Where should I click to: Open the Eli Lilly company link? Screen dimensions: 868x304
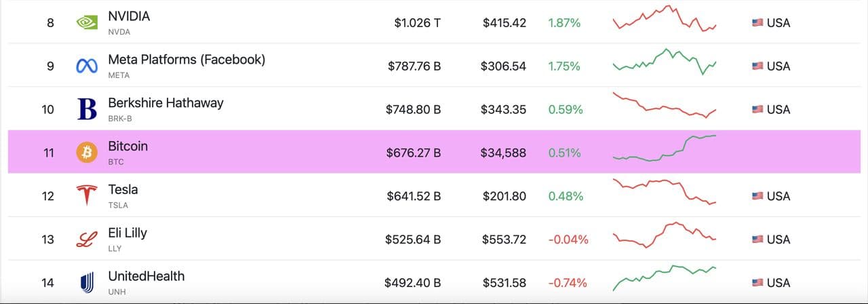pos(127,233)
